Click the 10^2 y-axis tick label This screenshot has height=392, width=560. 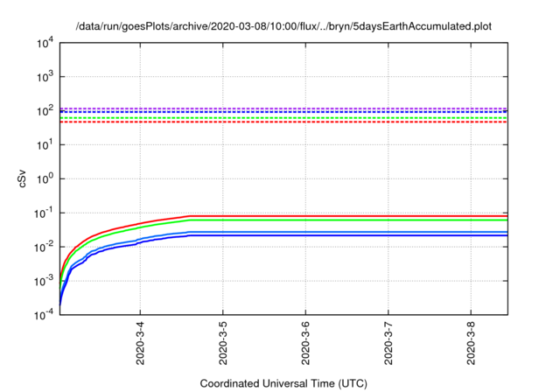coord(45,110)
